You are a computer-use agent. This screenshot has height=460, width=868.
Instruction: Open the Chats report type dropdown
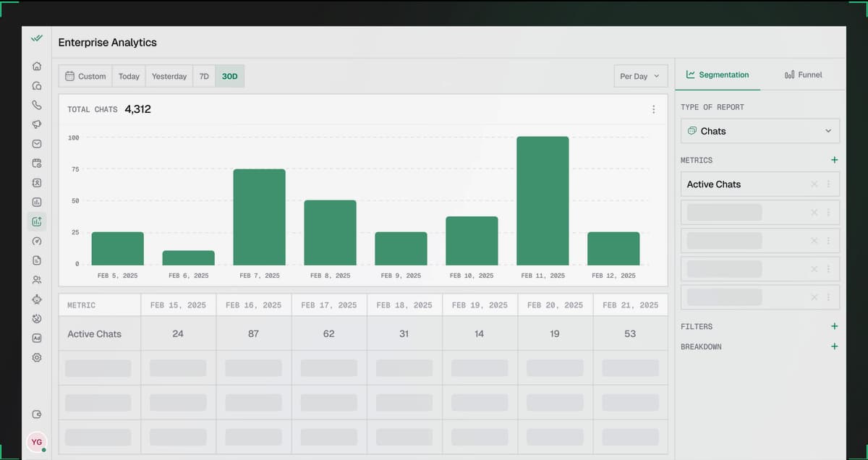coord(759,131)
